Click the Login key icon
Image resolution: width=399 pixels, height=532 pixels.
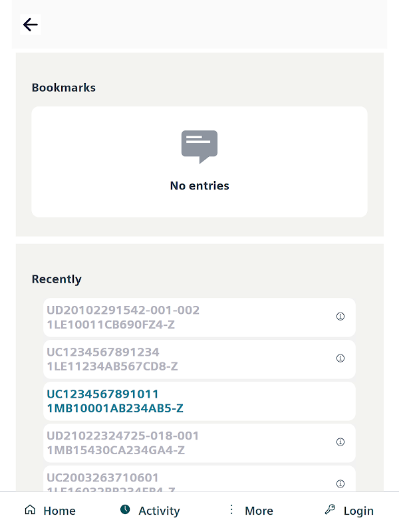click(330, 510)
